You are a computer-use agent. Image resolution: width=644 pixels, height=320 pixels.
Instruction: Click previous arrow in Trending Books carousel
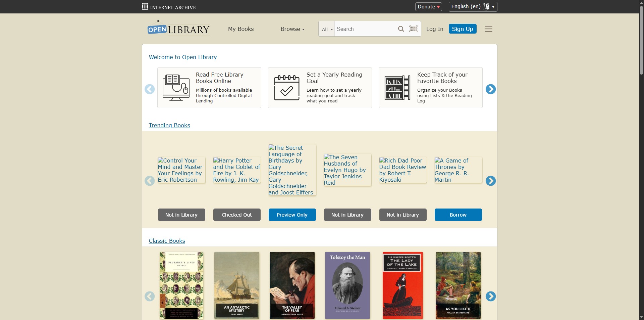pyautogui.click(x=150, y=181)
